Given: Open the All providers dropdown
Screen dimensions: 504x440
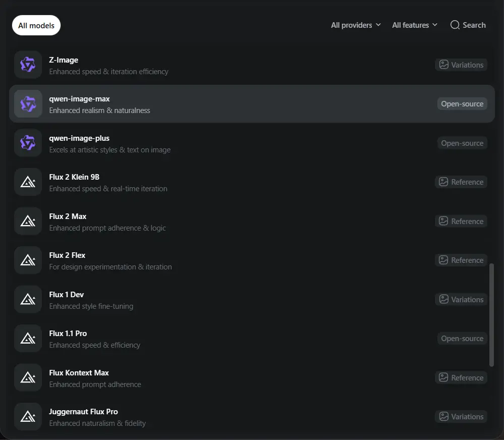Looking at the screenshot, I should (x=356, y=25).
